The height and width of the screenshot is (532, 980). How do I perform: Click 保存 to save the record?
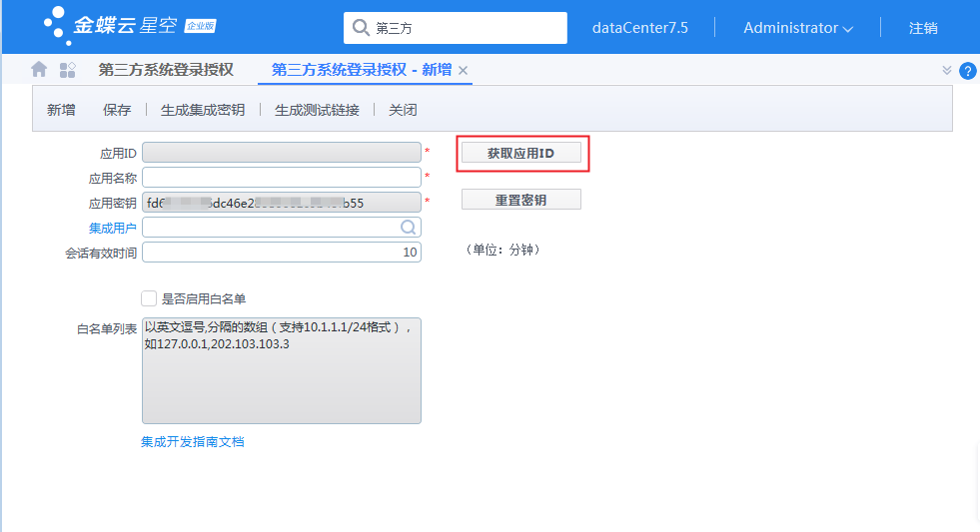tap(117, 110)
